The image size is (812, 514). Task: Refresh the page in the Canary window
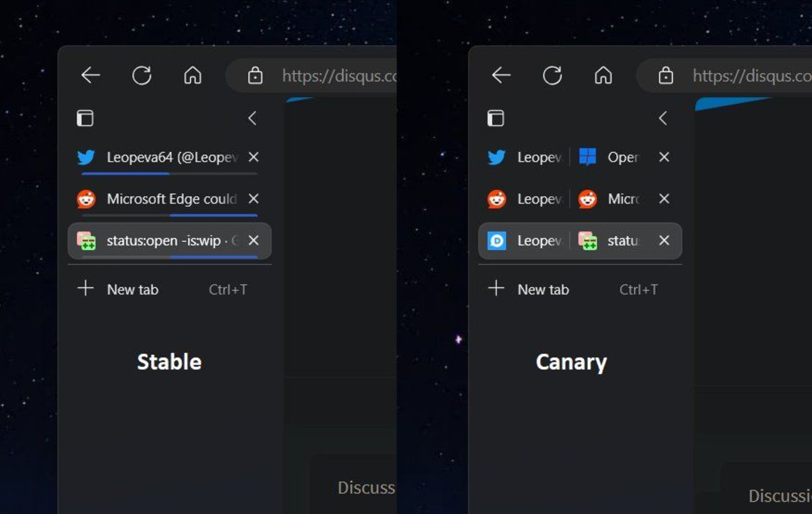(x=552, y=76)
